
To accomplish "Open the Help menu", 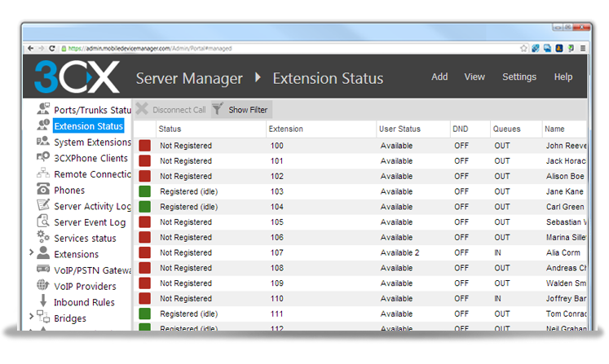I will (563, 77).
